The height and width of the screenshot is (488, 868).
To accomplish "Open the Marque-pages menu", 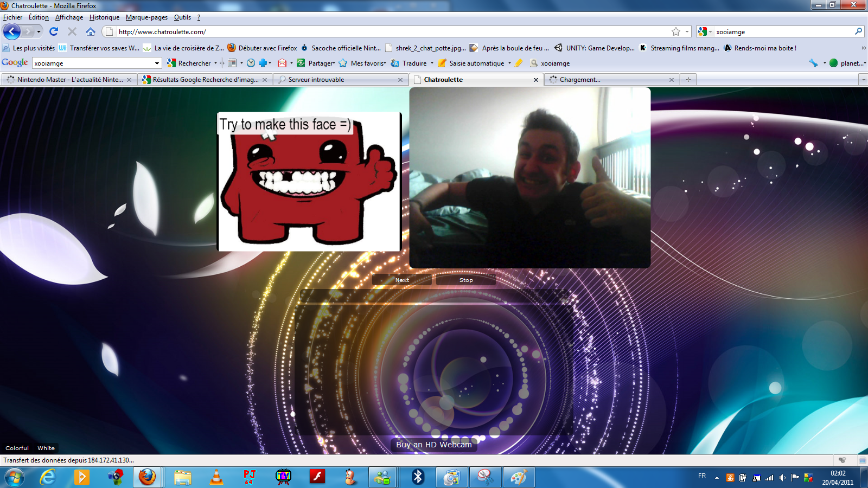I will tap(146, 17).
